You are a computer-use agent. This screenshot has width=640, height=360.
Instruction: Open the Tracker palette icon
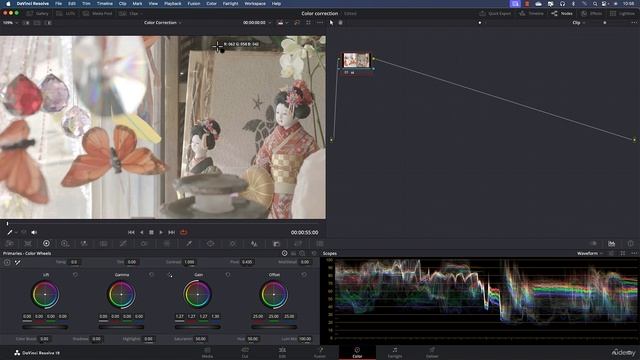pyautogui.click(x=233, y=244)
